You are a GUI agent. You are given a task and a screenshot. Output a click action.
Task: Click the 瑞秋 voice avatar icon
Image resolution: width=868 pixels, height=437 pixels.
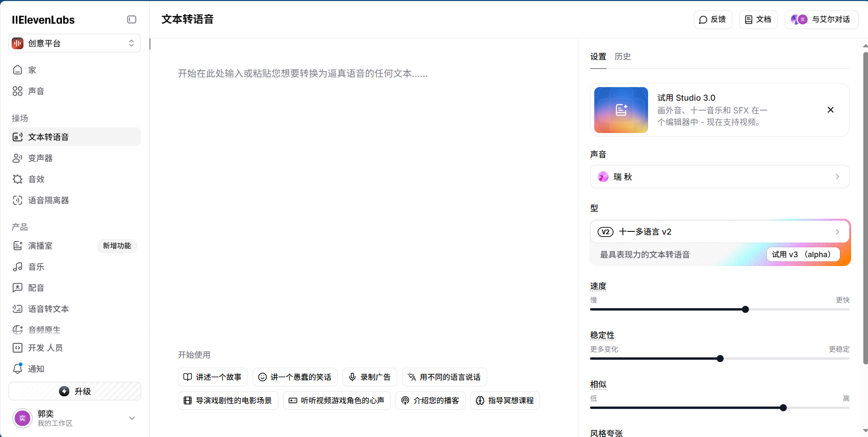coord(603,177)
